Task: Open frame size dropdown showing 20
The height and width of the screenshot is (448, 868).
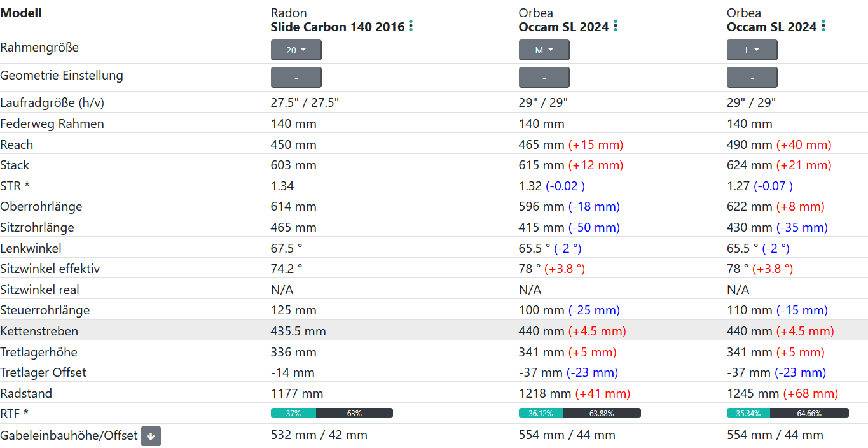Action: click(x=296, y=50)
